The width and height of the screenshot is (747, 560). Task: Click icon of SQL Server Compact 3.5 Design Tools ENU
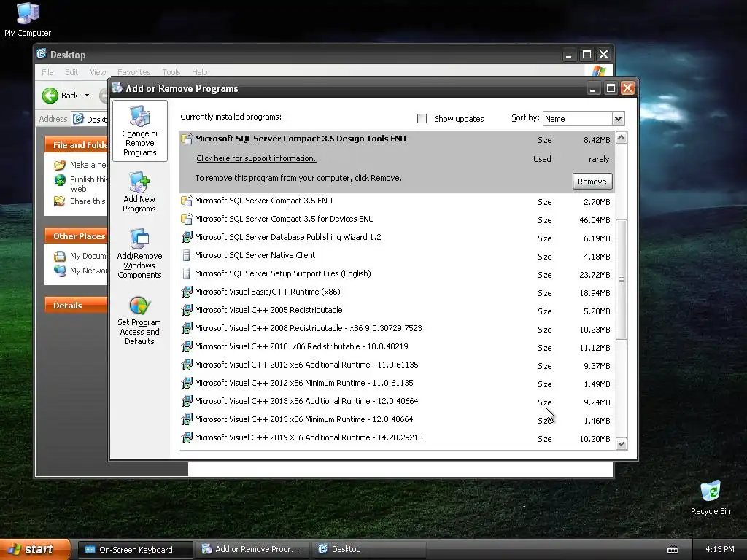coord(187,139)
